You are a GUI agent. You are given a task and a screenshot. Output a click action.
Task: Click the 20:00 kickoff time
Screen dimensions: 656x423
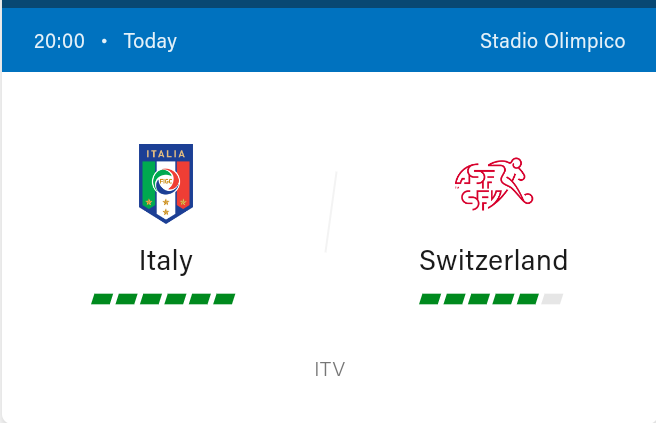point(59,41)
